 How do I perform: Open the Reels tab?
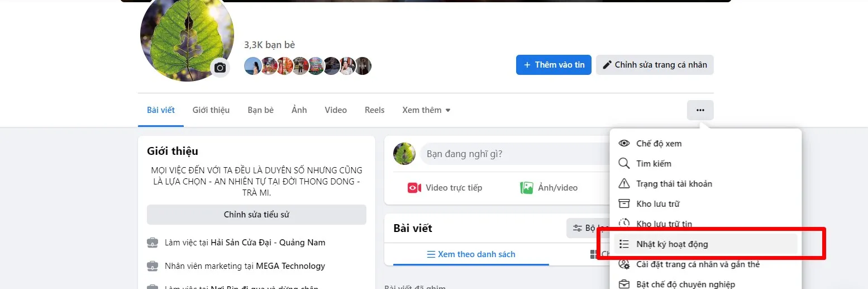375,110
